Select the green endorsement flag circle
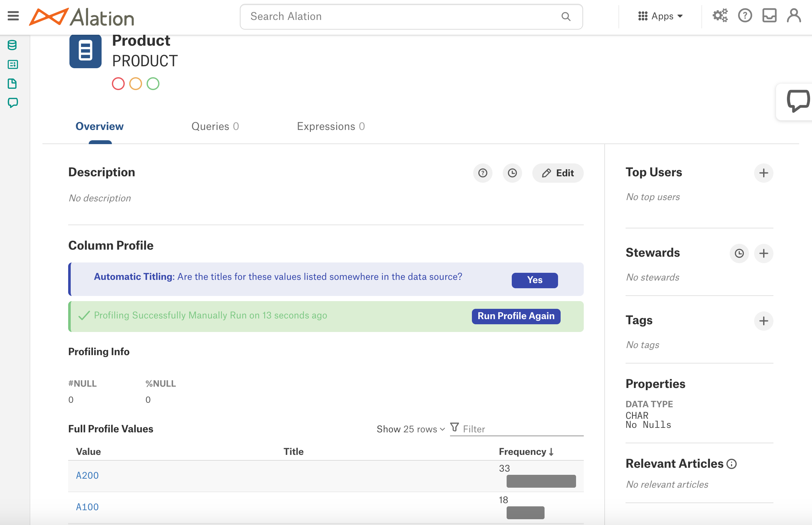 click(153, 84)
